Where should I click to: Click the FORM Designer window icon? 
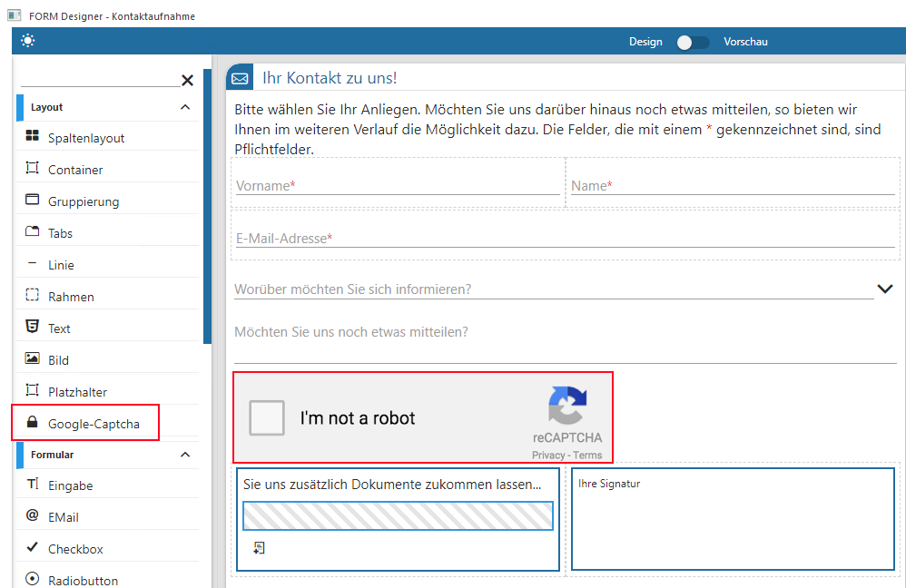tap(15, 15)
